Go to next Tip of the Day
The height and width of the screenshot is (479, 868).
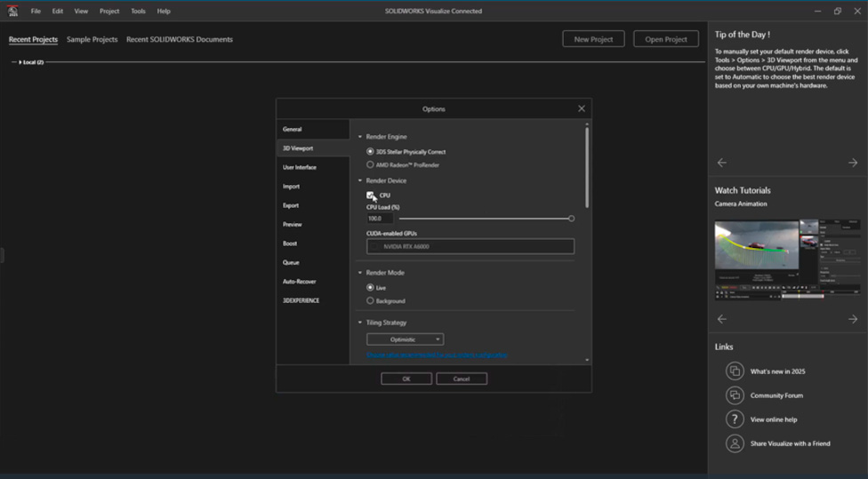pos(852,163)
